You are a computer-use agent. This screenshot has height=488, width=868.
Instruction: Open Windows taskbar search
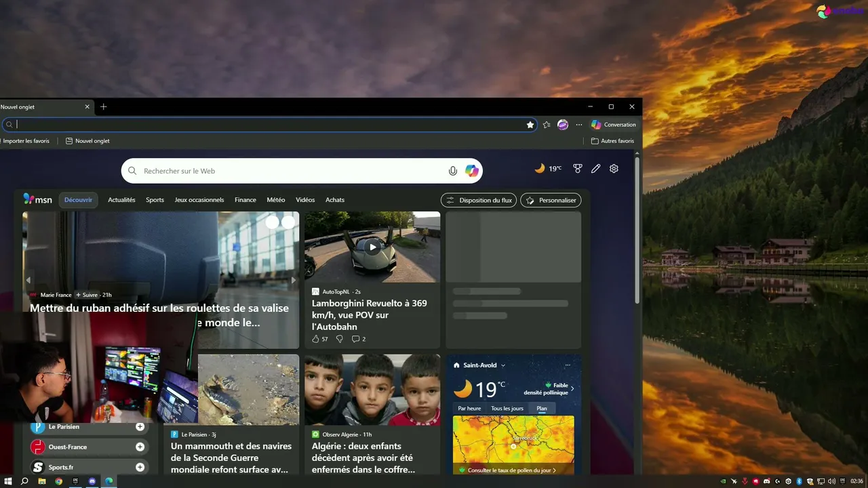(x=24, y=481)
